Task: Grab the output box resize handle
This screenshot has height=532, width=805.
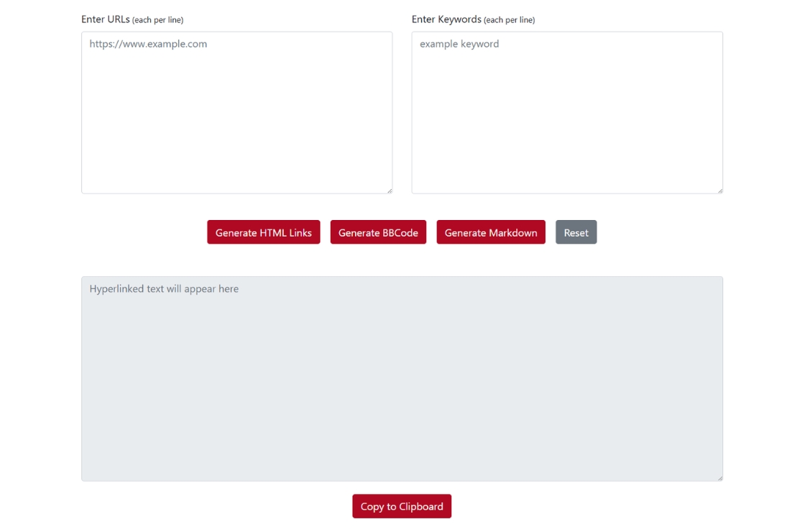Action: coord(719,477)
